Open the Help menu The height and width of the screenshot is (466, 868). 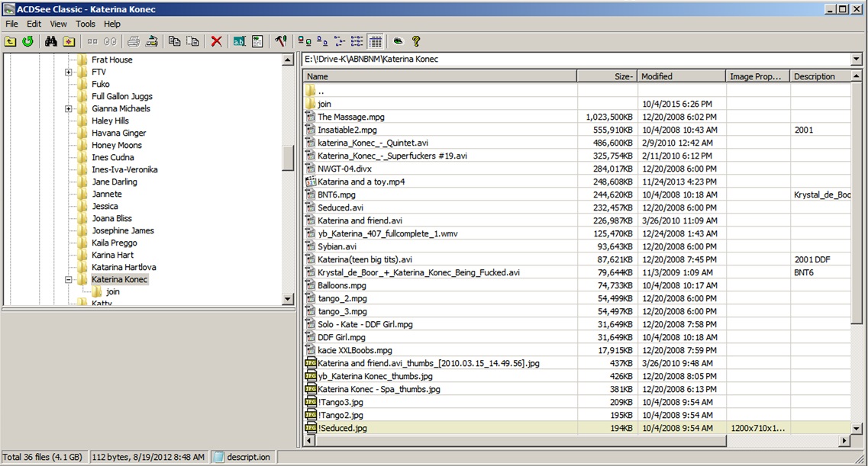tap(111, 24)
